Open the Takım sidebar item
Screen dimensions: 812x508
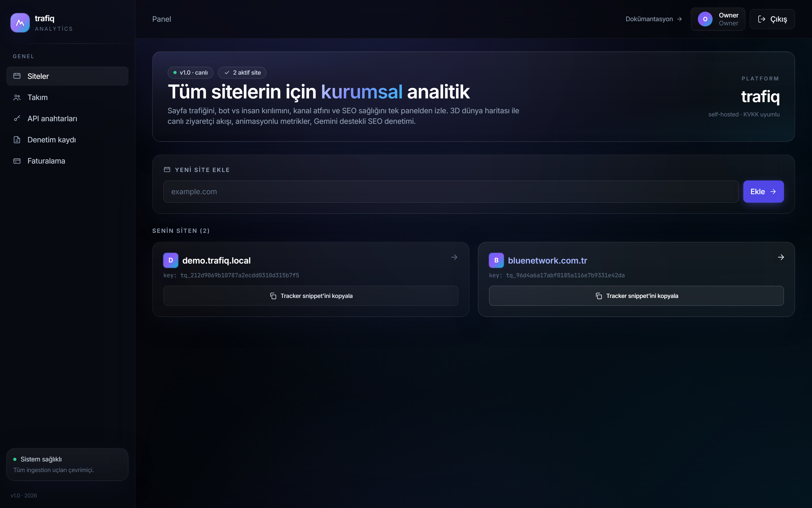[x=67, y=97]
